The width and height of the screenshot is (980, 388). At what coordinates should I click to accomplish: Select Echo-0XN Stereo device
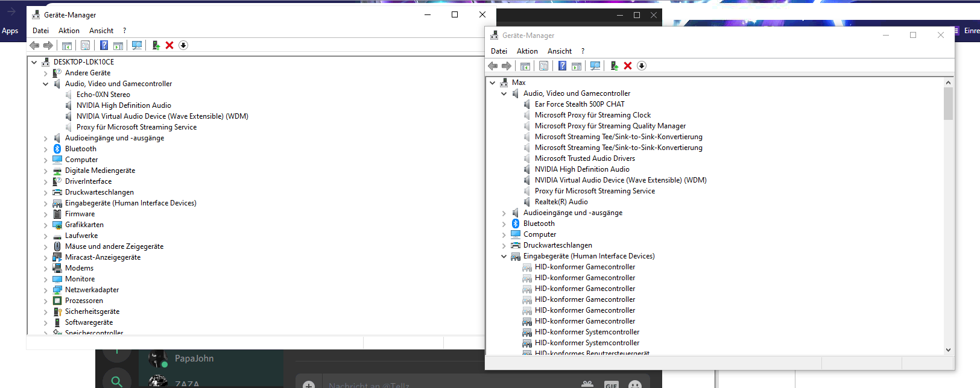103,95
